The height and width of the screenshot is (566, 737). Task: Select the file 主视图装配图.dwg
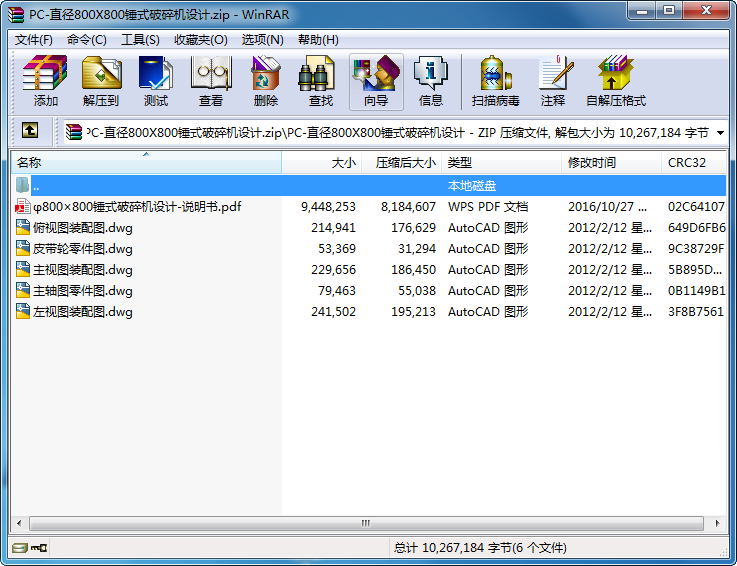pyautogui.click(x=83, y=269)
